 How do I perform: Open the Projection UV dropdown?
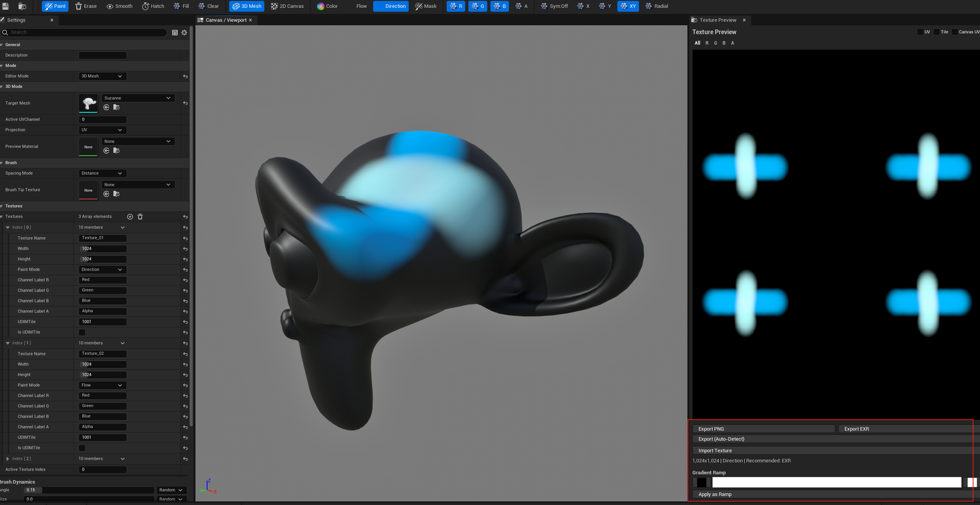pyautogui.click(x=102, y=130)
